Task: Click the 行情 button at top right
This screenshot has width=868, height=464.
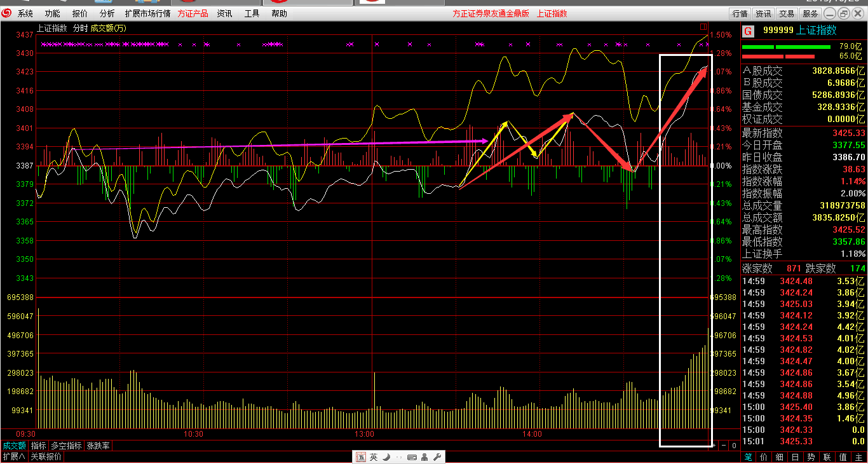Action: pos(740,13)
